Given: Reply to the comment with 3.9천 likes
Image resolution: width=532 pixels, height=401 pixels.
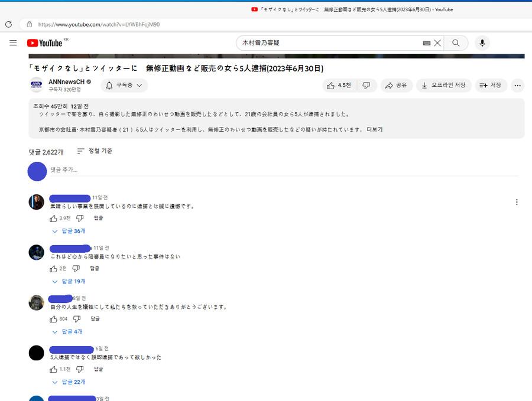Looking at the screenshot, I should point(98,218).
